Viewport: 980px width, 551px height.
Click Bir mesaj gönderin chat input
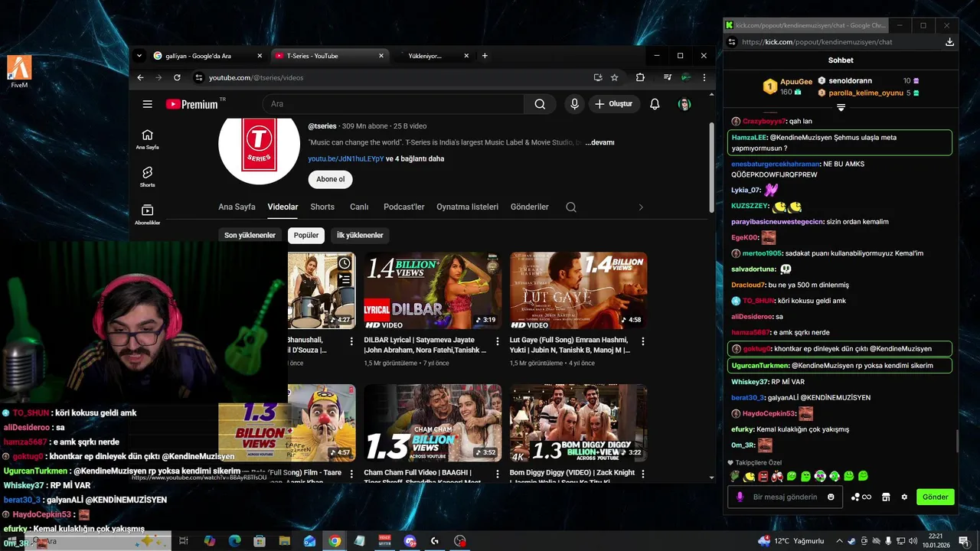[785, 497]
